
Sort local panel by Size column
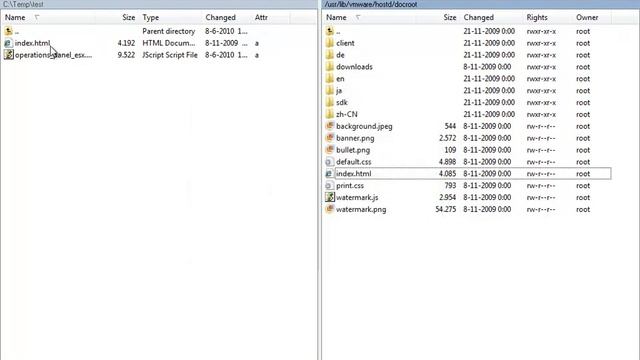point(128,18)
